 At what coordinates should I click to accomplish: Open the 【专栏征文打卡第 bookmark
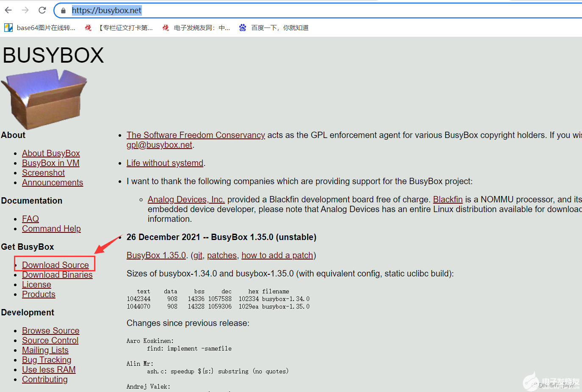click(x=119, y=28)
